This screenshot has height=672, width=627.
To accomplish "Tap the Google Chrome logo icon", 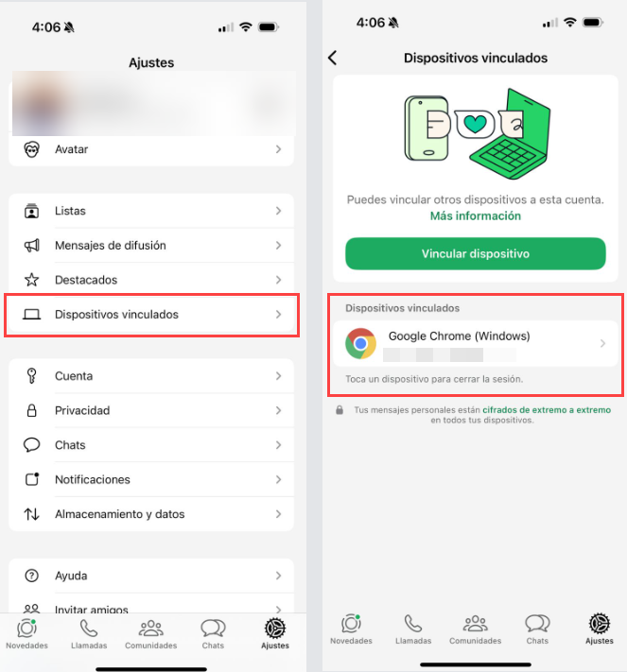I will click(x=360, y=343).
